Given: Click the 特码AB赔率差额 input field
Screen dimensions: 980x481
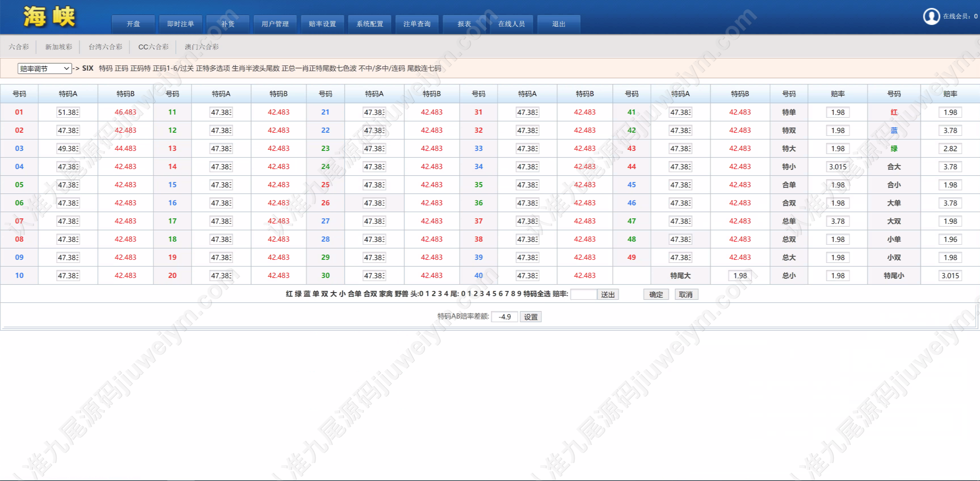Looking at the screenshot, I should [504, 317].
